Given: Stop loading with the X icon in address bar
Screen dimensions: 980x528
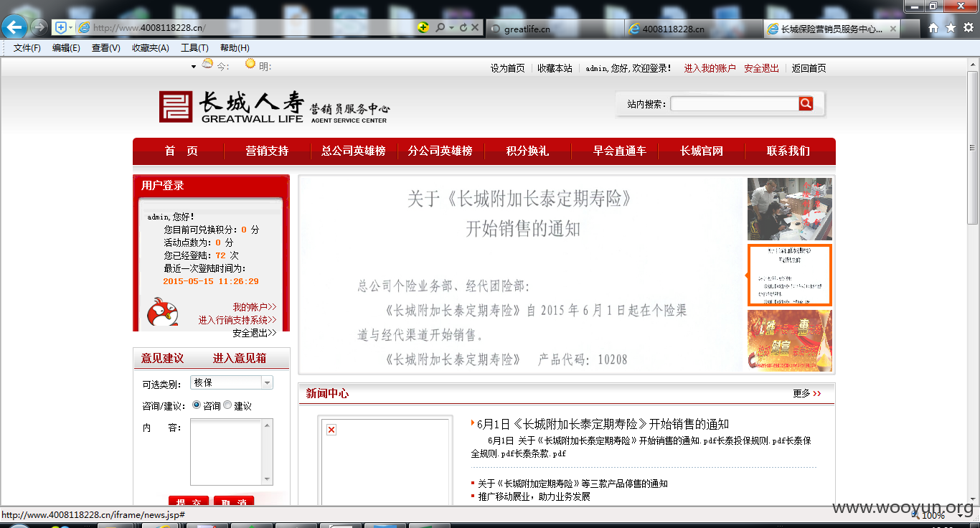Looking at the screenshot, I should 476,27.
